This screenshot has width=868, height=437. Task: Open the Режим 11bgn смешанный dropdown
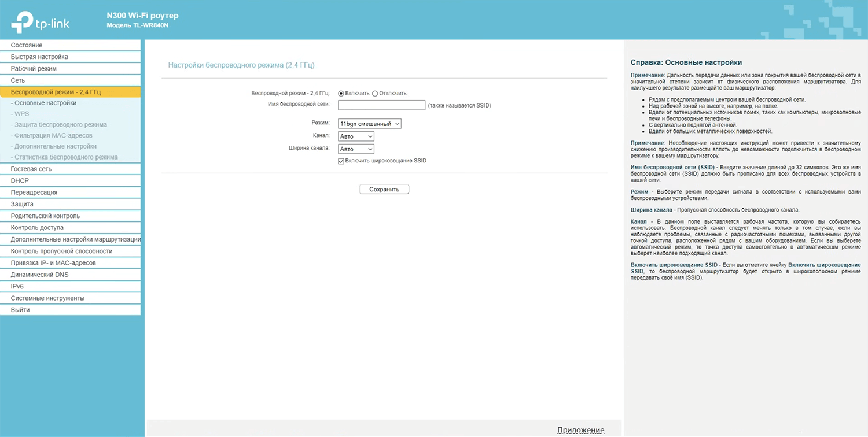click(x=369, y=124)
